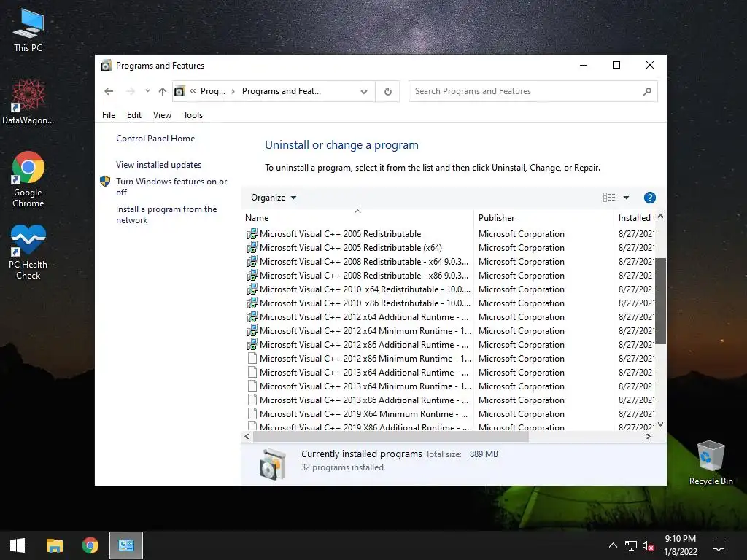
Task: Expand the address bar history dropdown
Action: 364,91
